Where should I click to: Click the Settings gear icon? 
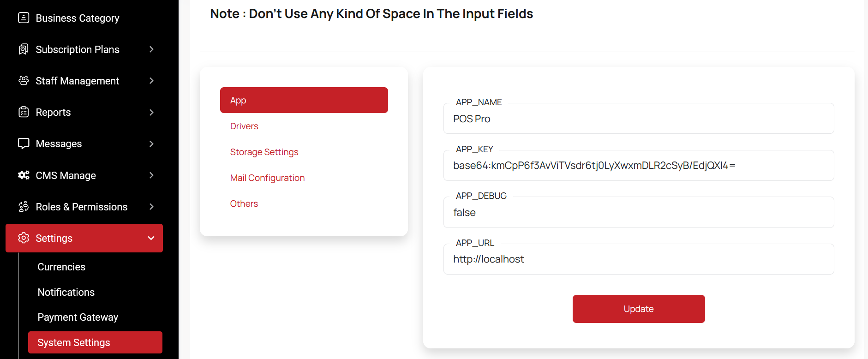(24, 238)
